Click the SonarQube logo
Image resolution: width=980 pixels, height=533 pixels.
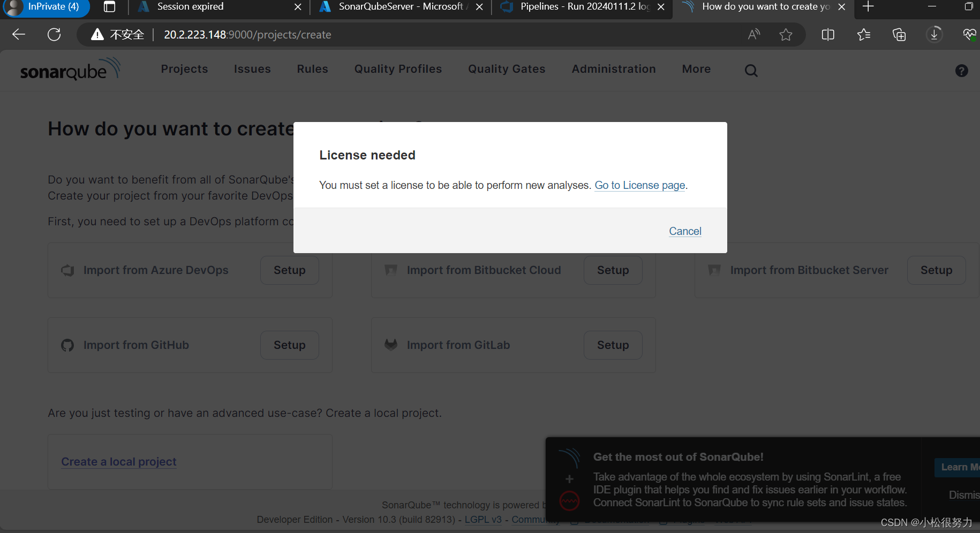point(70,70)
